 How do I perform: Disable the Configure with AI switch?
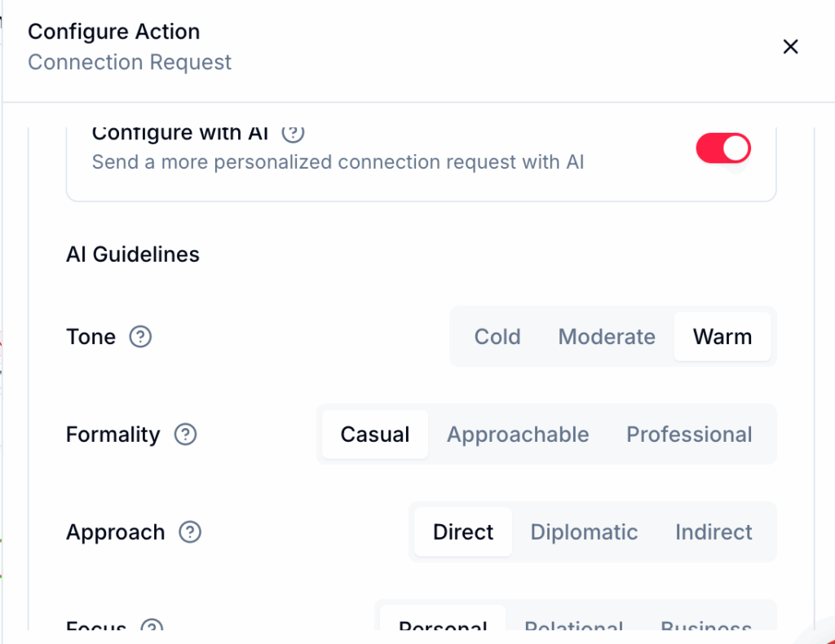722,148
